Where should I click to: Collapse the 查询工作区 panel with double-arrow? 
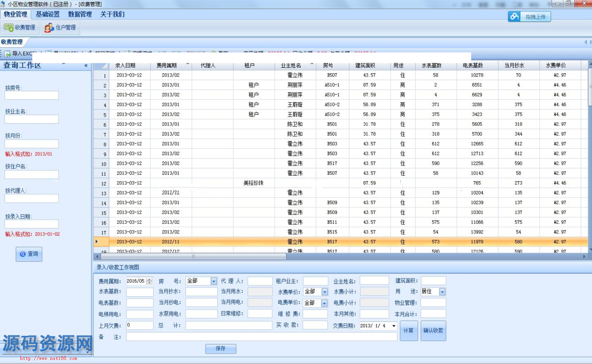(86, 66)
